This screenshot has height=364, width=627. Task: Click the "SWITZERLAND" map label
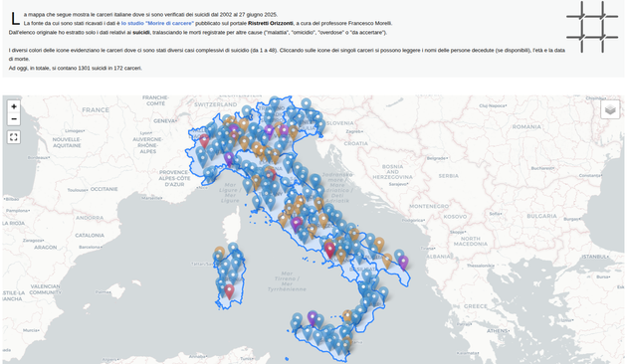pyautogui.click(x=216, y=104)
